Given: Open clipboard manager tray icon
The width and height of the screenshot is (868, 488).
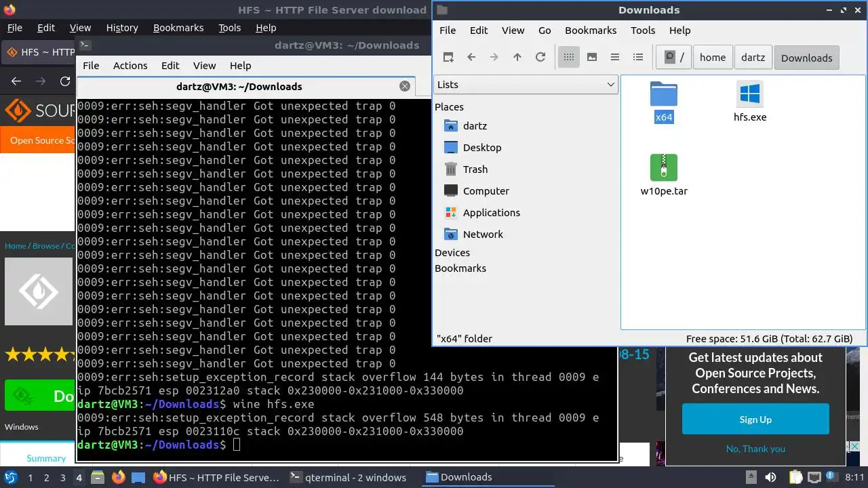Looking at the screenshot, I should pyautogui.click(x=795, y=477).
